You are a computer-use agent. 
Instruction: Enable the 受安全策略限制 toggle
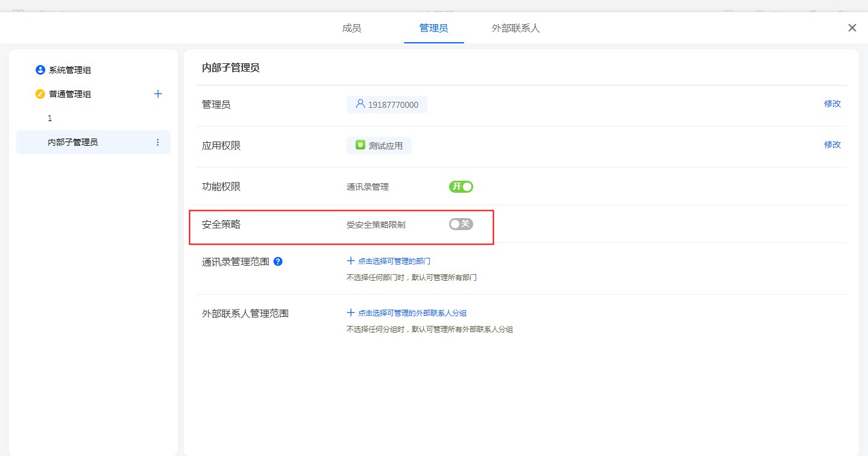(x=461, y=224)
